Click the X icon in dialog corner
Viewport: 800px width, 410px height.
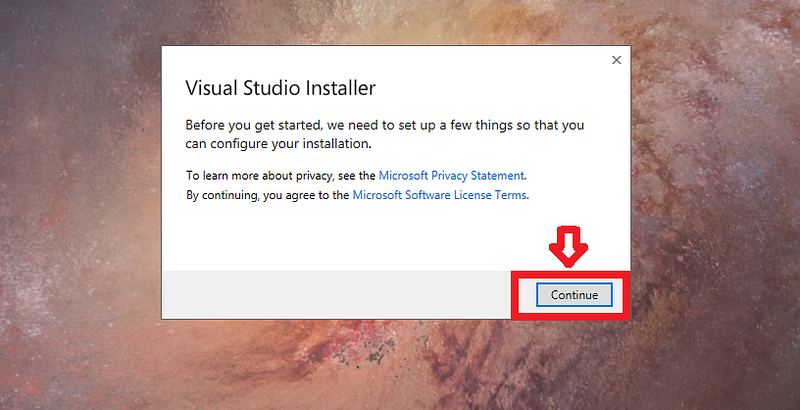616,60
